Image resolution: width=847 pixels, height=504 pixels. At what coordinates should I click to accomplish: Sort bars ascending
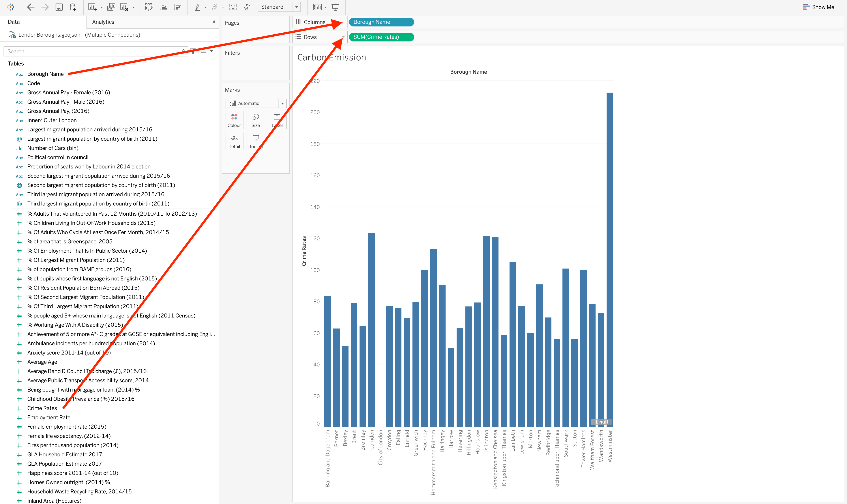163,7
